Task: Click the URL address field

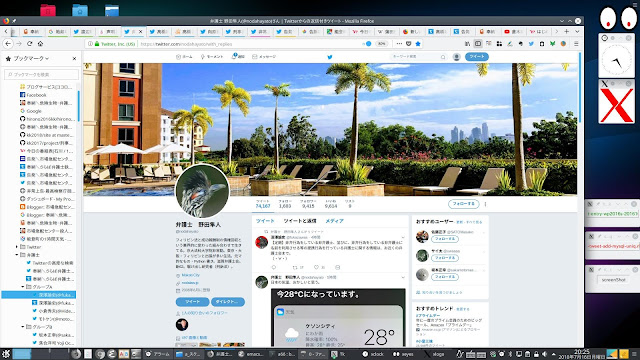Action: (249, 44)
